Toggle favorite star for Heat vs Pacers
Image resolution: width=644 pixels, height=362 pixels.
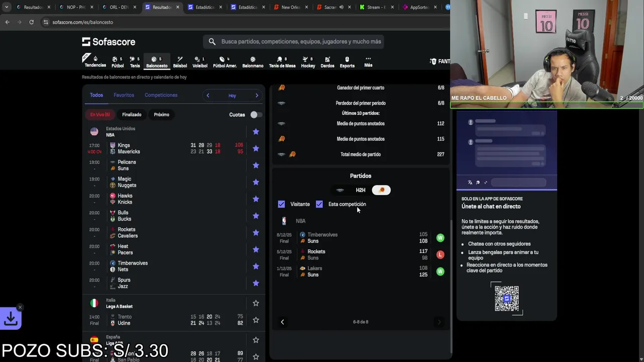(x=256, y=249)
